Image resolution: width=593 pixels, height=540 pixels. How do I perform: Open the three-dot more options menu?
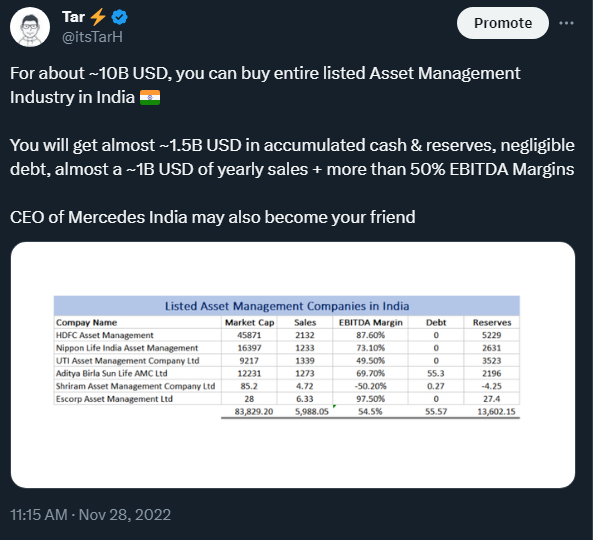(566, 23)
